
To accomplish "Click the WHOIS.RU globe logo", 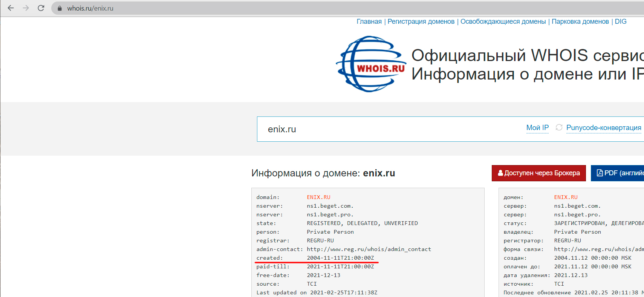I will pyautogui.click(x=371, y=64).
